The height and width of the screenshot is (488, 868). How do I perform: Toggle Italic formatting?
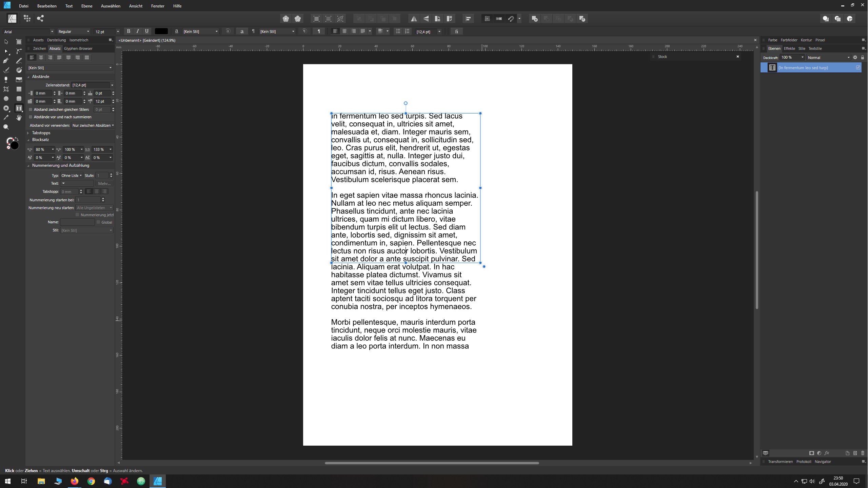pos(138,32)
